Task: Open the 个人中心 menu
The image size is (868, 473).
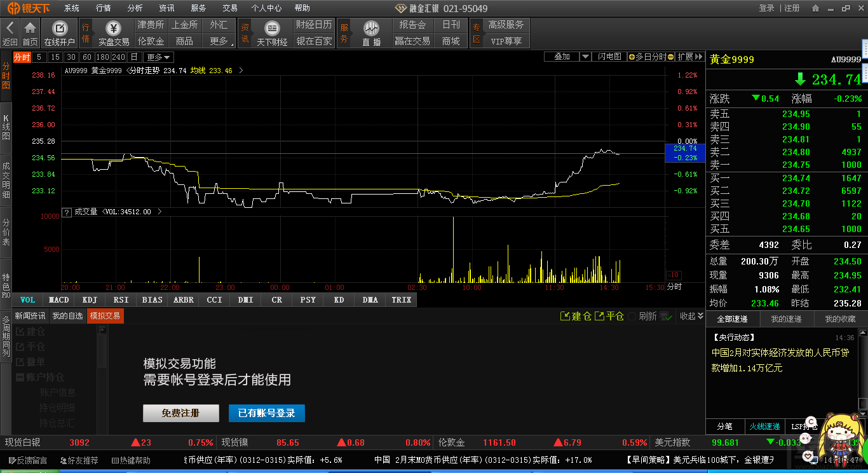Action: 266,8
